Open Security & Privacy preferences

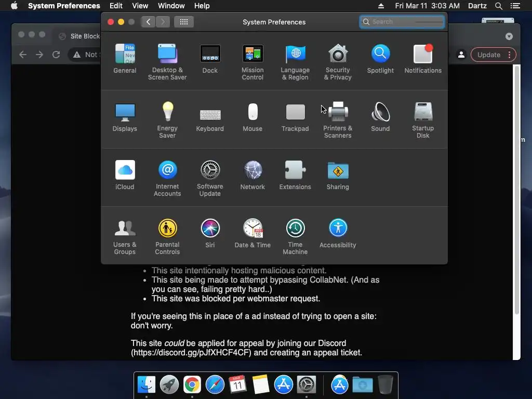(338, 62)
